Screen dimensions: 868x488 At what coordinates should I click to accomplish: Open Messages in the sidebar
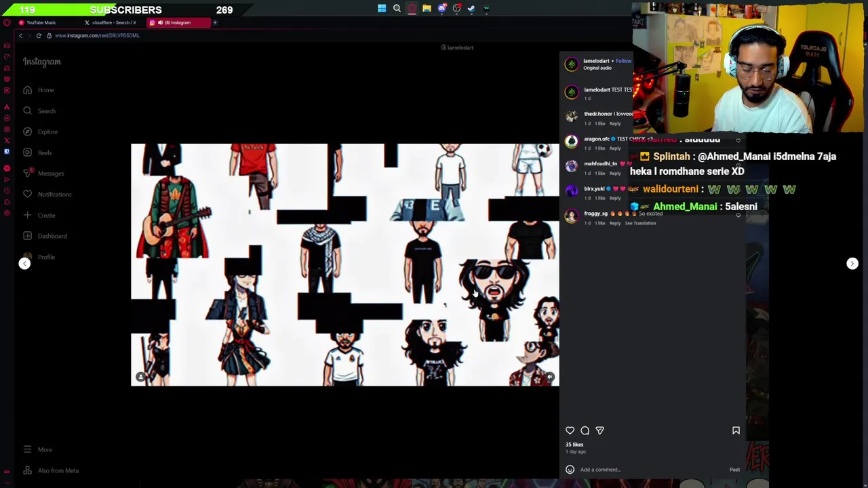43,174
